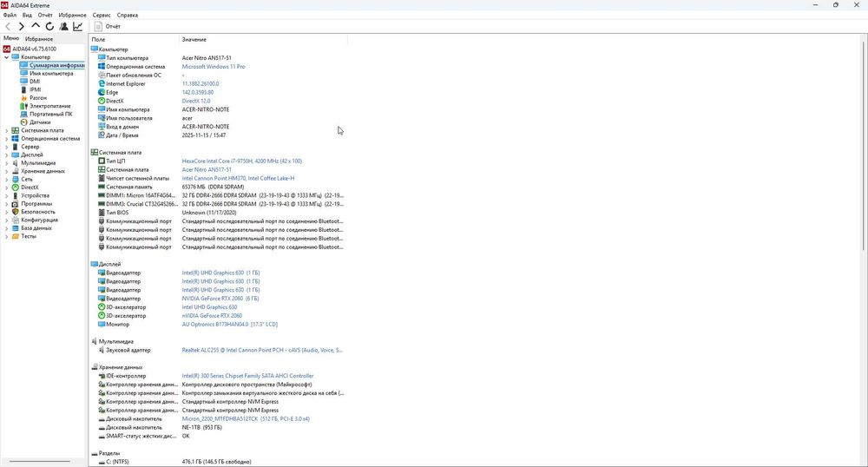Collapse the Компьютер tree node
Viewport: 868px width, 467px height.
[x=7, y=57]
